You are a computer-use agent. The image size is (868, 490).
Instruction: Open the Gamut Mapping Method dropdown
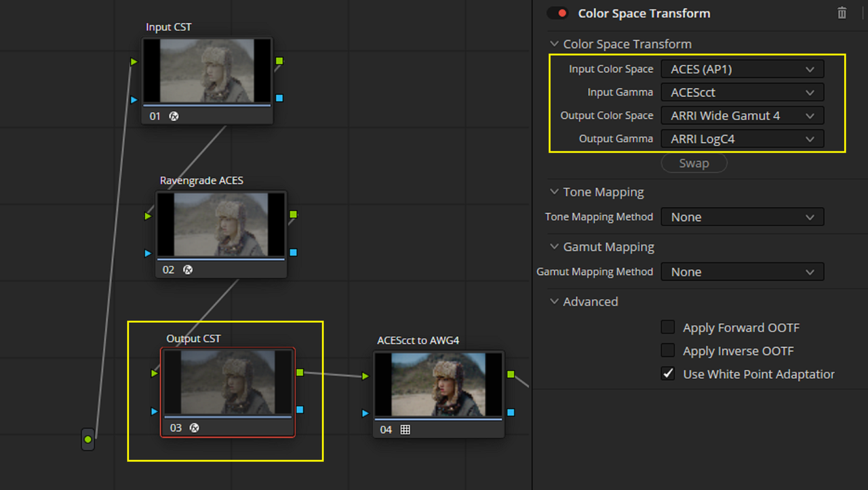coord(743,272)
